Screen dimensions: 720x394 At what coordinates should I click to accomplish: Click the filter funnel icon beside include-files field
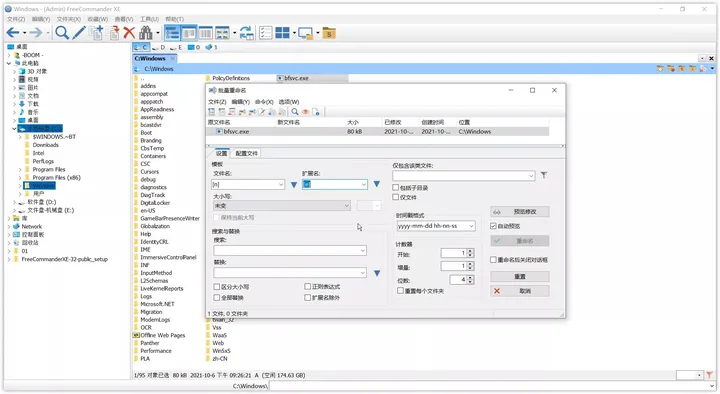(x=544, y=175)
